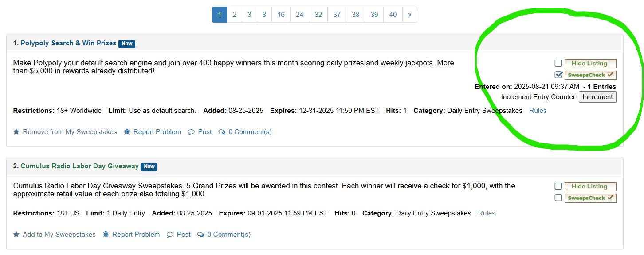Click the comments icon next to Cumulus 0 Comment(s)
This screenshot has height=255, width=644.
click(200, 235)
